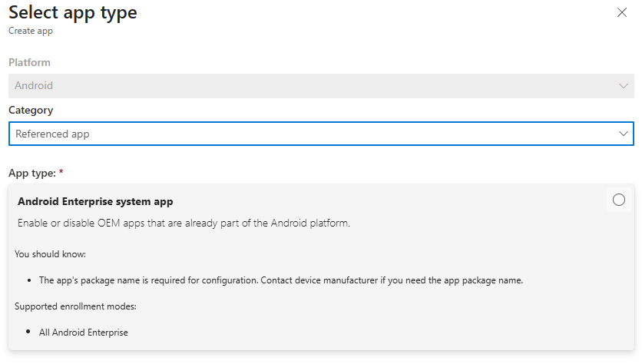Click the Platform field label

pos(29,62)
